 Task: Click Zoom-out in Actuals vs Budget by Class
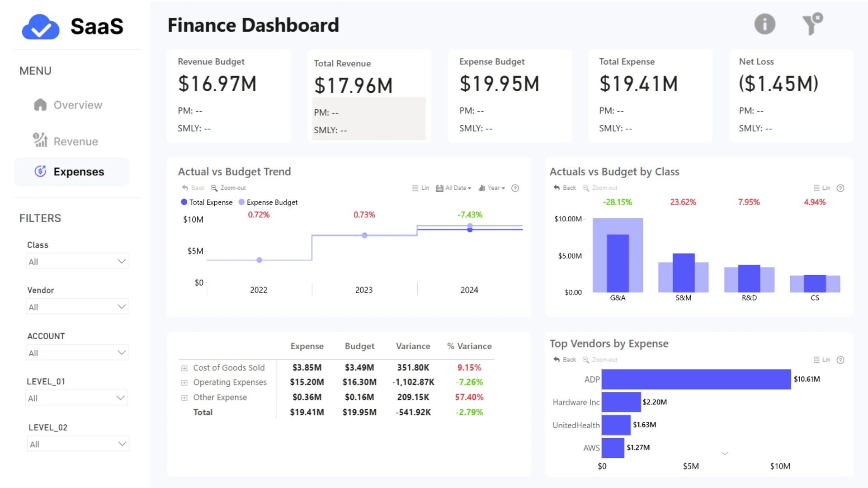(x=600, y=188)
